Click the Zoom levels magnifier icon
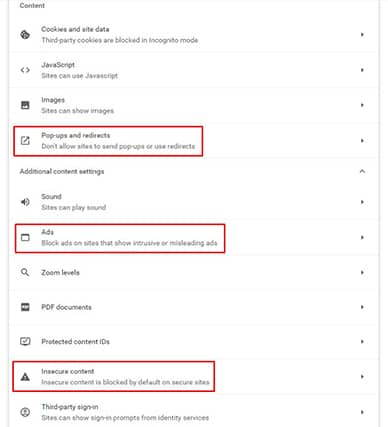 coord(25,272)
